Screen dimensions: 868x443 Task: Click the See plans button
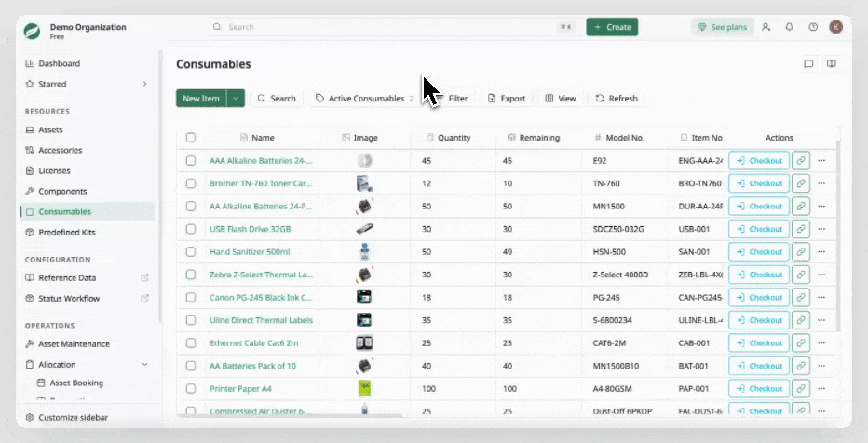723,27
